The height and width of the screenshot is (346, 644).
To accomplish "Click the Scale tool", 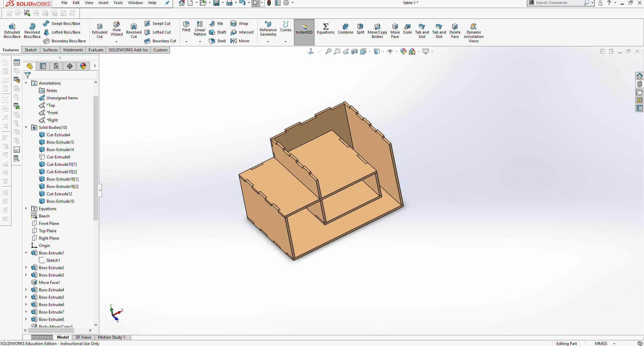I will (408, 29).
